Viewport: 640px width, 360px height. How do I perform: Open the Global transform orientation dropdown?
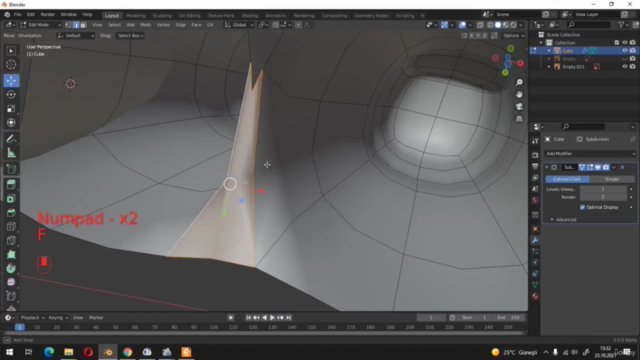point(239,25)
